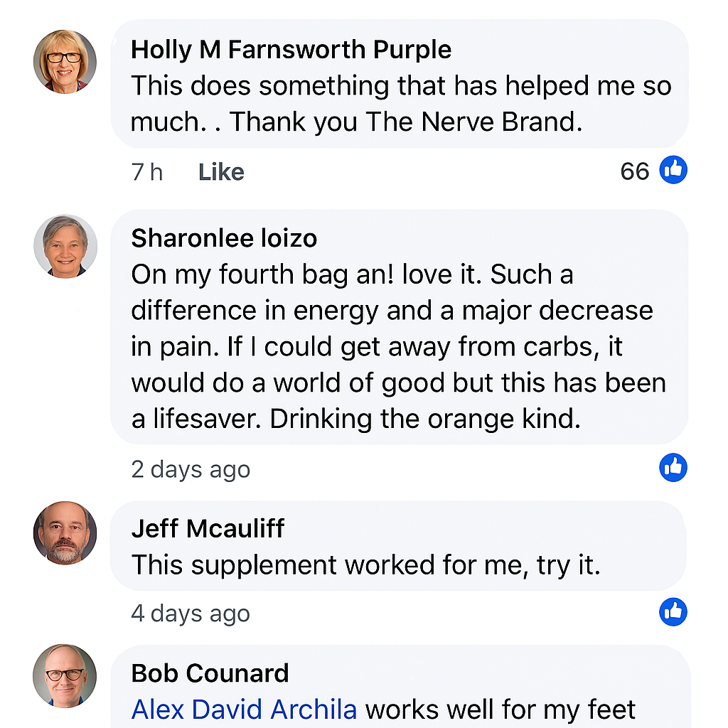Click thumbs-up reaction icon on Sharonlee's comment

(x=673, y=468)
